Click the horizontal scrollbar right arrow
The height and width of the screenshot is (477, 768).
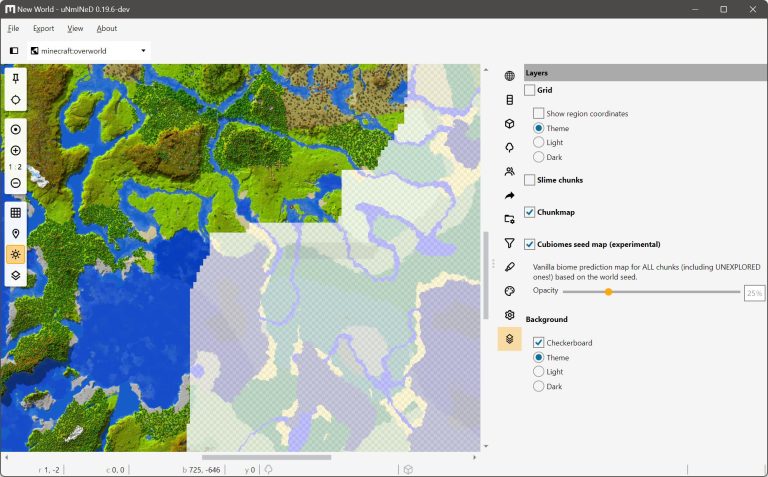coord(475,457)
